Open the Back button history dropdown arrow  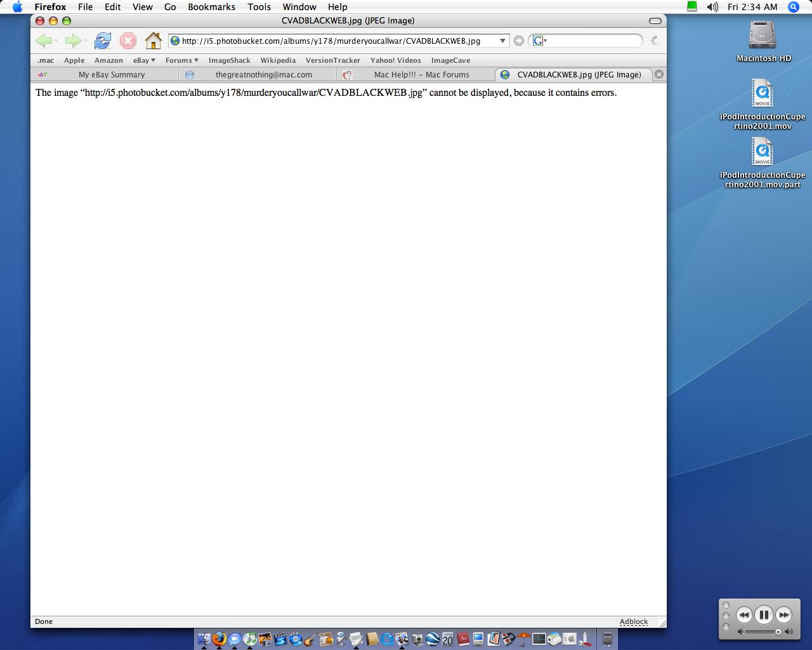click(x=56, y=41)
